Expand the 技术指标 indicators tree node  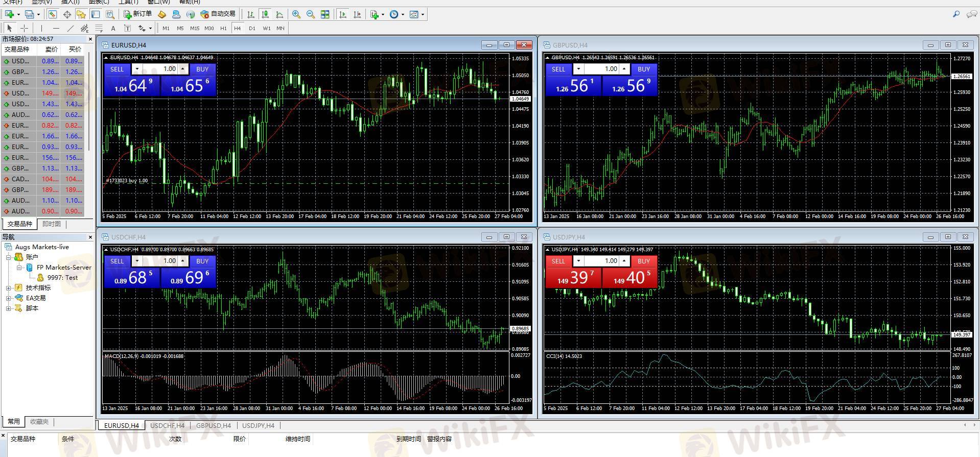click(x=8, y=288)
